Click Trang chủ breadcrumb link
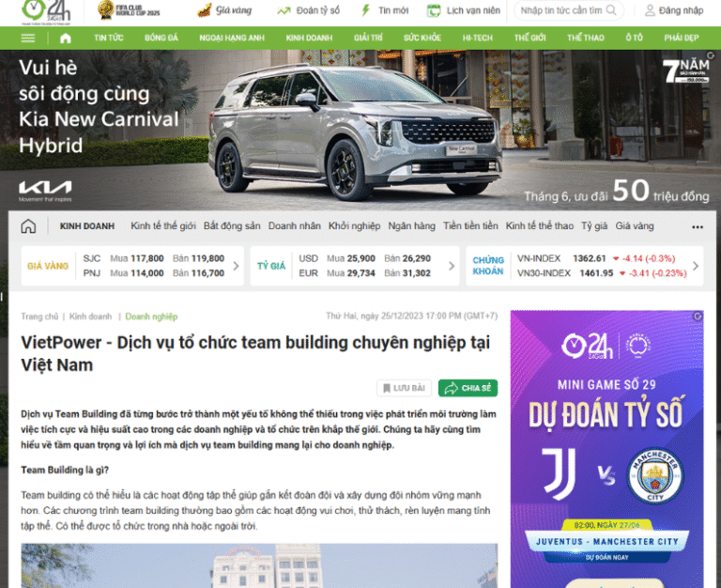Viewport: 721px width, 588px height. tap(39, 317)
